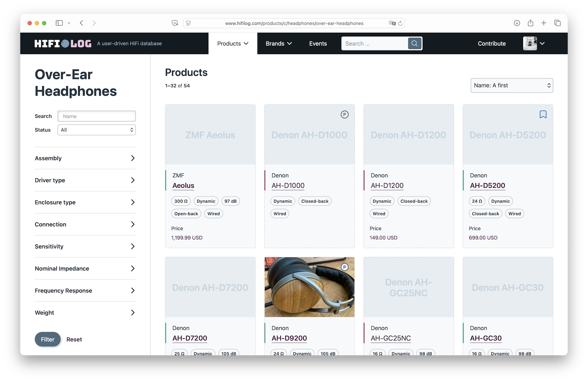
Task: Open Safari privacy shield report
Action: (175, 23)
